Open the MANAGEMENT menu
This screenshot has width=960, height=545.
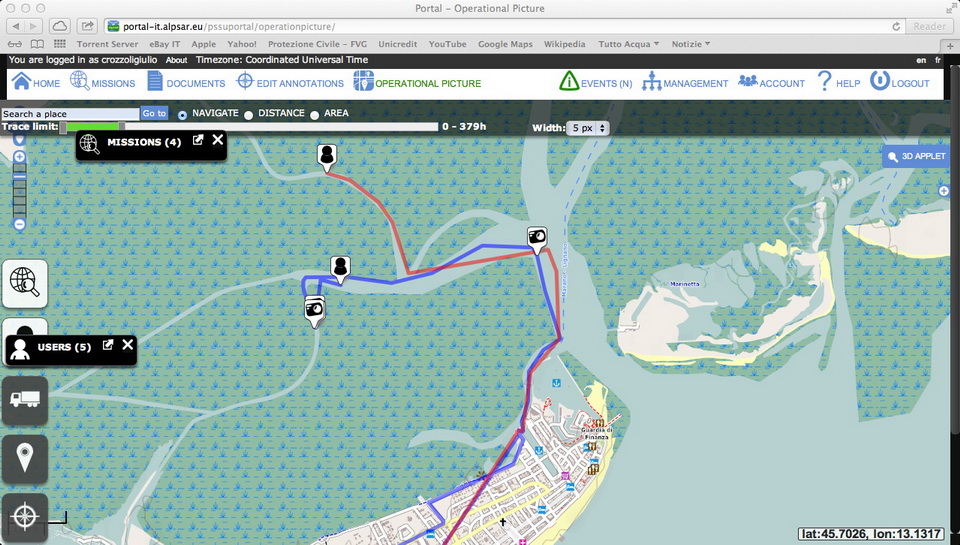coord(685,83)
